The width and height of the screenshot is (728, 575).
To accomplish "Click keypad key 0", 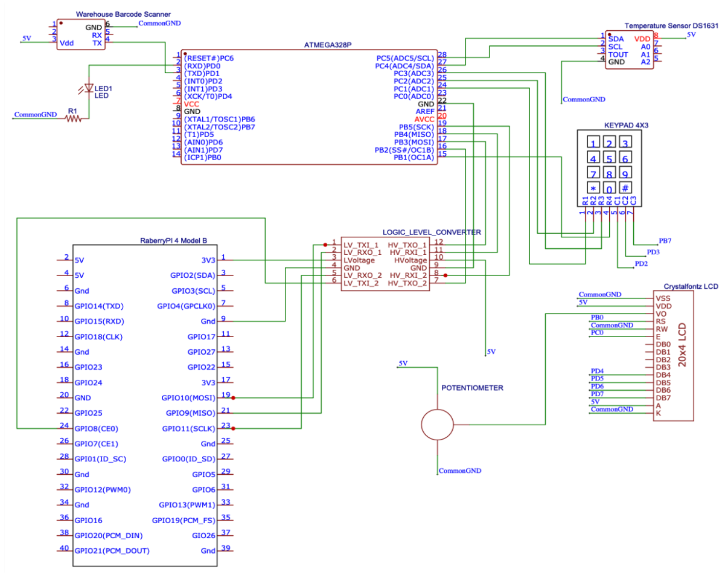I will pyautogui.click(x=610, y=188).
